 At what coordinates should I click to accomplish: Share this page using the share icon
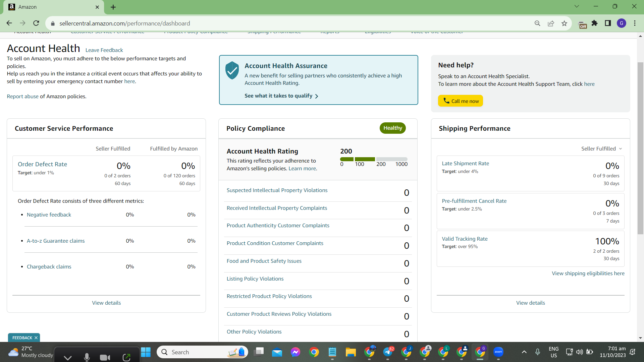click(551, 23)
